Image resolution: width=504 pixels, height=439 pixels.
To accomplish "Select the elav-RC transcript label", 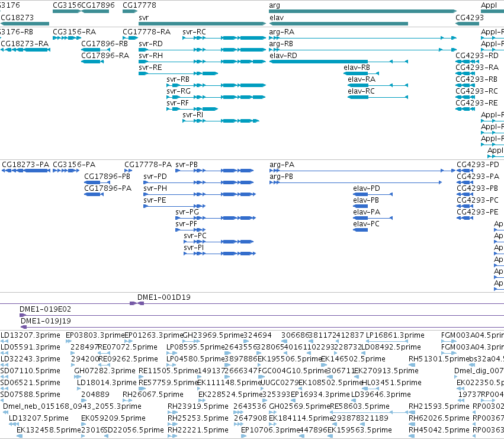I will (x=361, y=91).
